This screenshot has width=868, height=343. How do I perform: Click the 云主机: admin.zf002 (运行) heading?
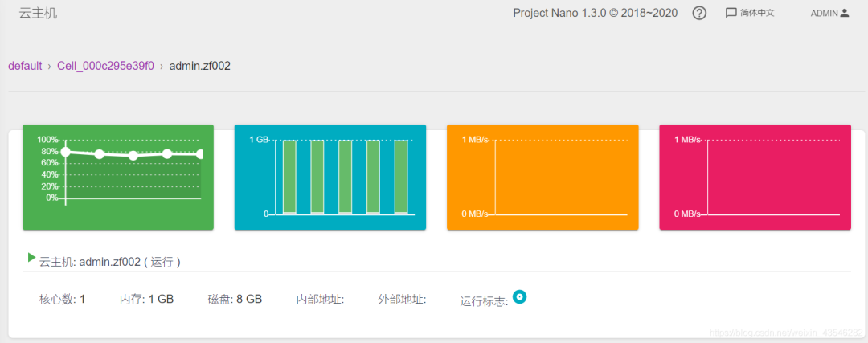[109, 262]
